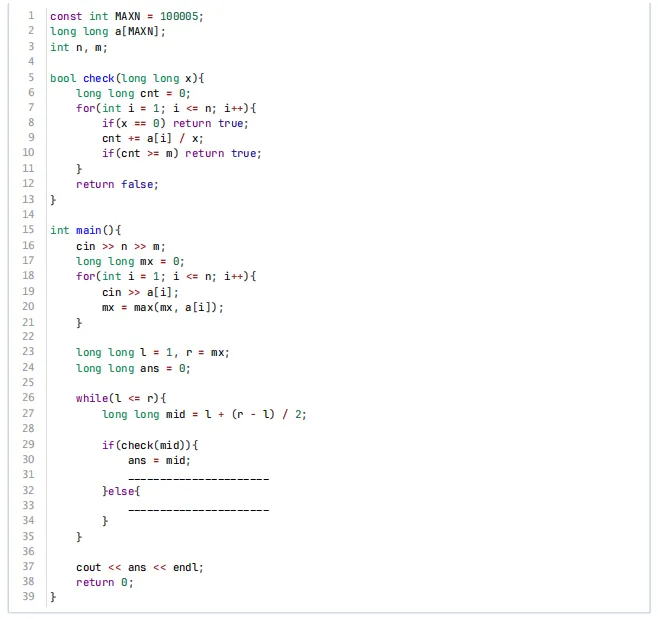
Task: Click the 'const int MAXN = 100005;' line
Action: tap(127, 16)
